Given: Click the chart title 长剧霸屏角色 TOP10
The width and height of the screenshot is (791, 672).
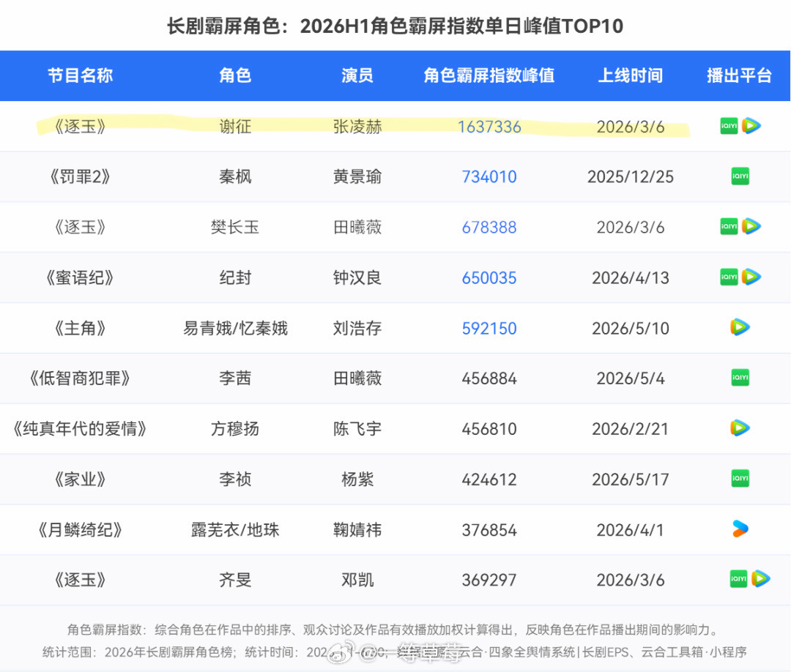Looking at the screenshot, I should [x=395, y=26].
